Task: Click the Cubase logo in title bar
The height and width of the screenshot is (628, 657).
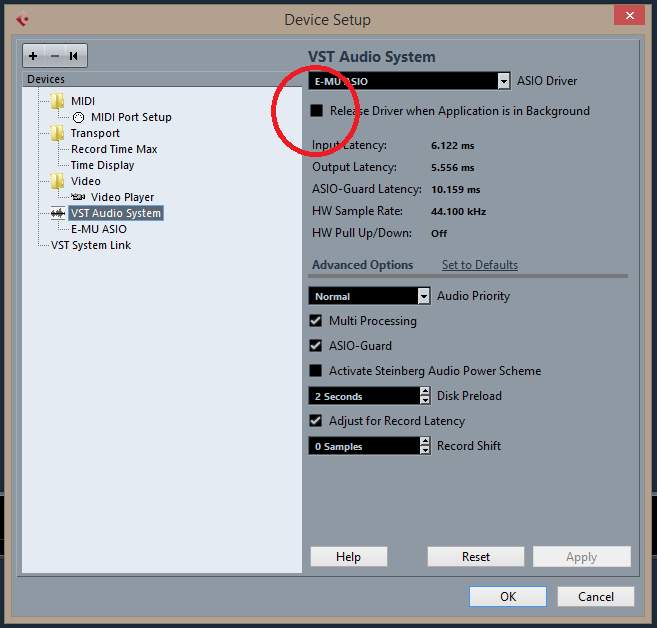Action: [x=22, y=20]
